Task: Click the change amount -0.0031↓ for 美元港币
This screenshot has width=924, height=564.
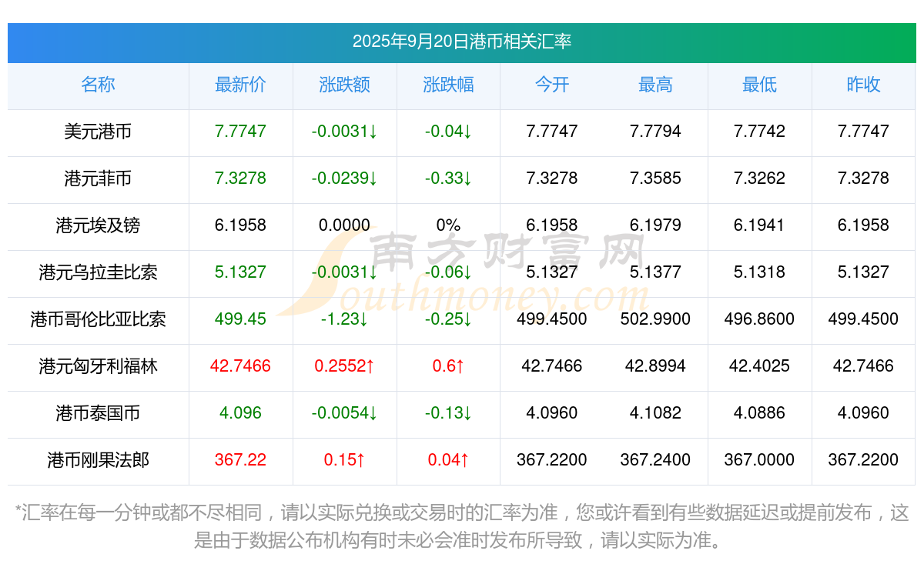Action: 345,132
